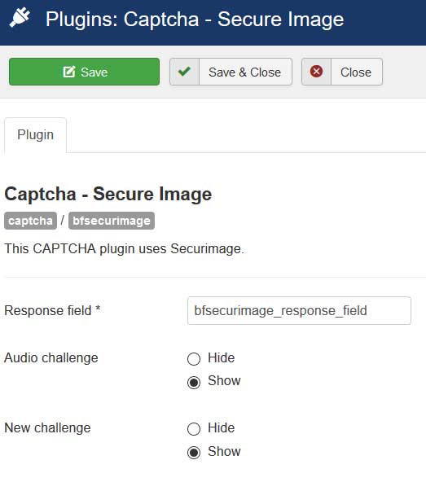This screenshot has width=426, height=504.
Task: Click the captcha folder badge
Action: [30, 221]
